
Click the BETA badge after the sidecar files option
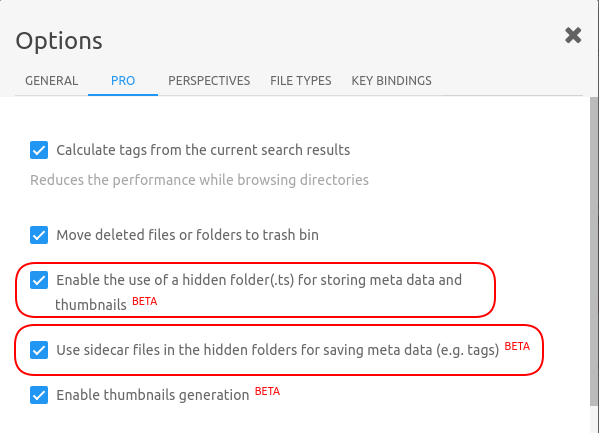517,346
